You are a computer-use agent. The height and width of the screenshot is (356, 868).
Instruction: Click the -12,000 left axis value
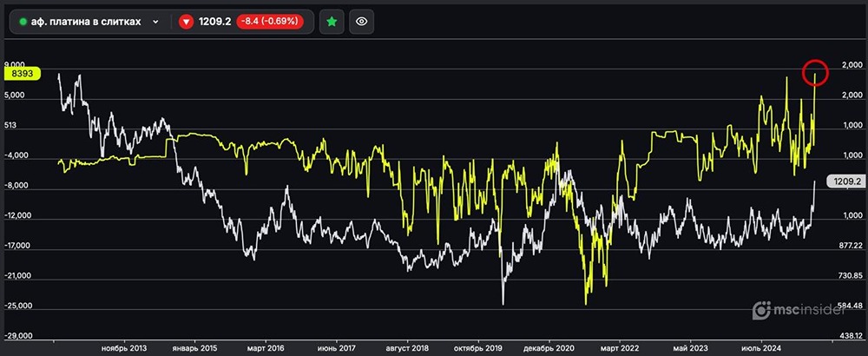pos(19,215)
